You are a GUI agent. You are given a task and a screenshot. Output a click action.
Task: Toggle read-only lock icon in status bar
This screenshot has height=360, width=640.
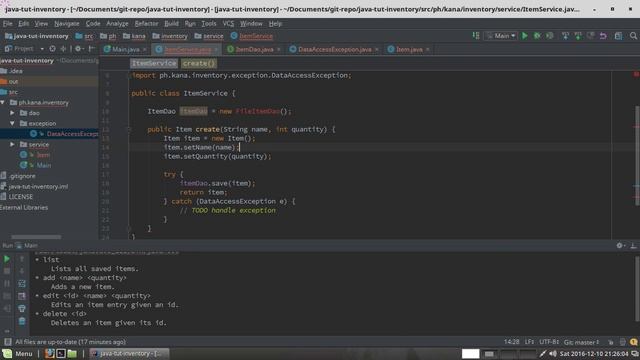click(611, 342)
